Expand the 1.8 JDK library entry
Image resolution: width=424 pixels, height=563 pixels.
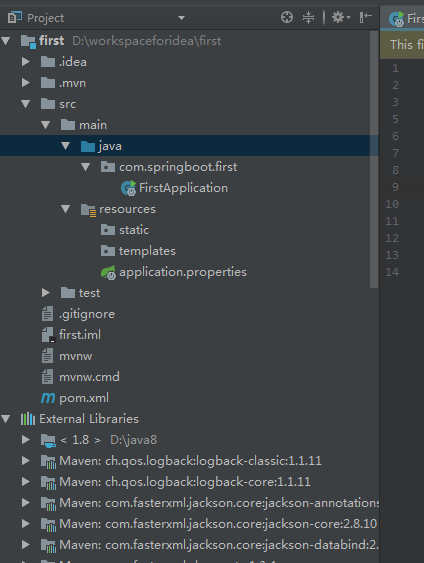[x=25, y=439]
